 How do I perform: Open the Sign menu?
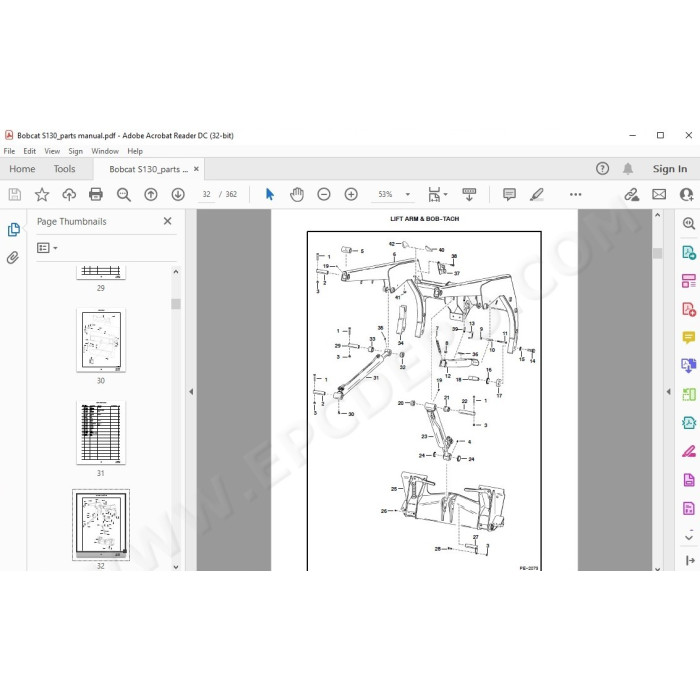tap(75, 151)
